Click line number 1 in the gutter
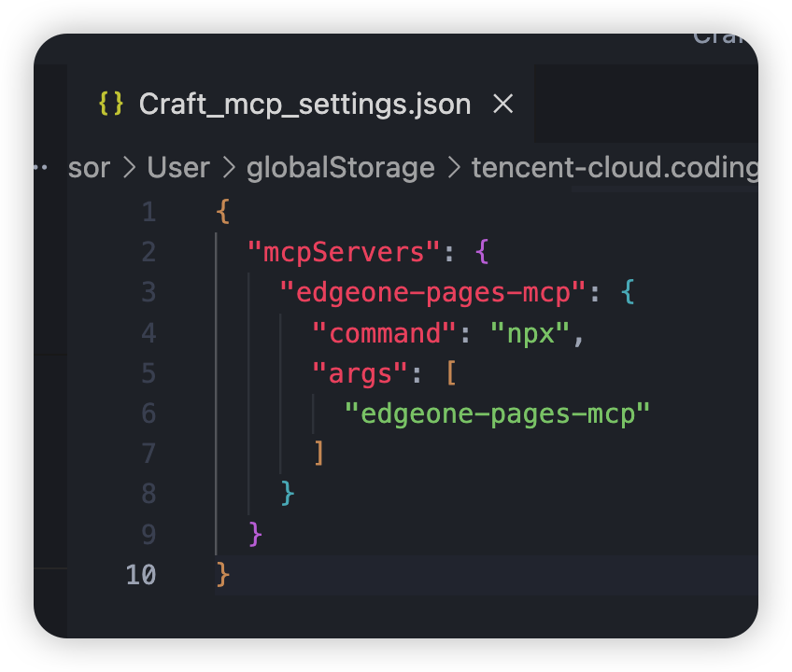This screenshot has height=672, width=792. pos(149,212)
